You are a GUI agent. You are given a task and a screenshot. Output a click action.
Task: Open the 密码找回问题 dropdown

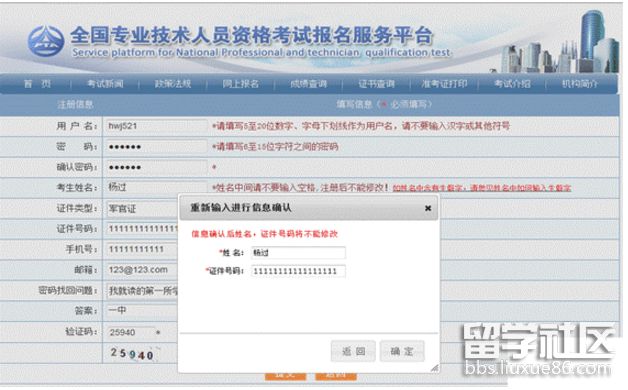coord(142,291)
